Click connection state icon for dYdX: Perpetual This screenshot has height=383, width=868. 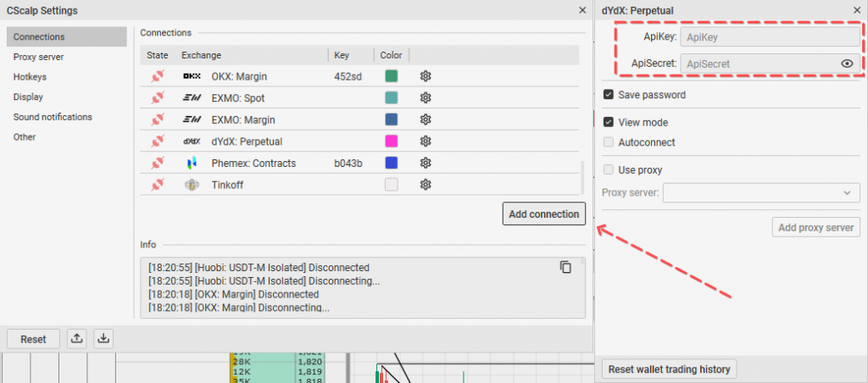(x=157, y=142)
